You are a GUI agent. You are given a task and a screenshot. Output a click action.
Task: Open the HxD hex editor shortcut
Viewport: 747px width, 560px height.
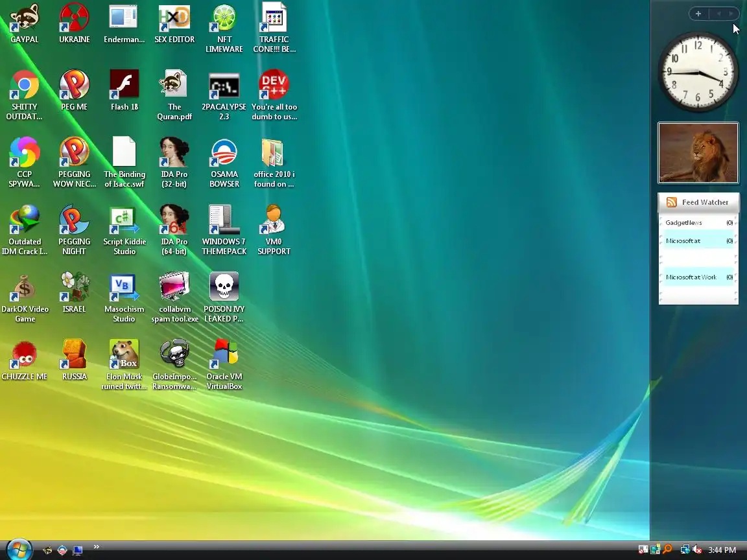click(174, 23)
